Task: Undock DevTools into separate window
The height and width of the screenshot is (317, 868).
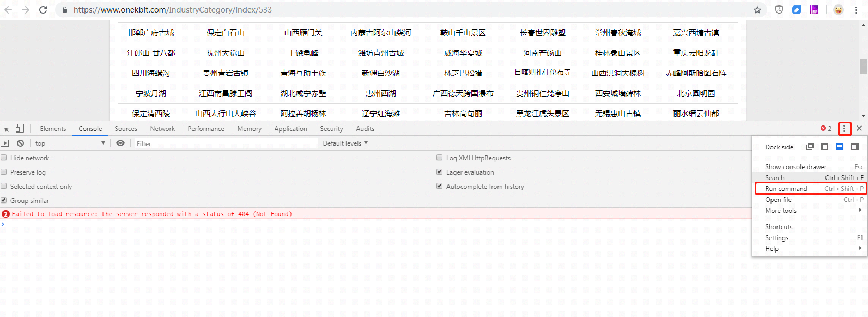Action: tap(810, 147)
